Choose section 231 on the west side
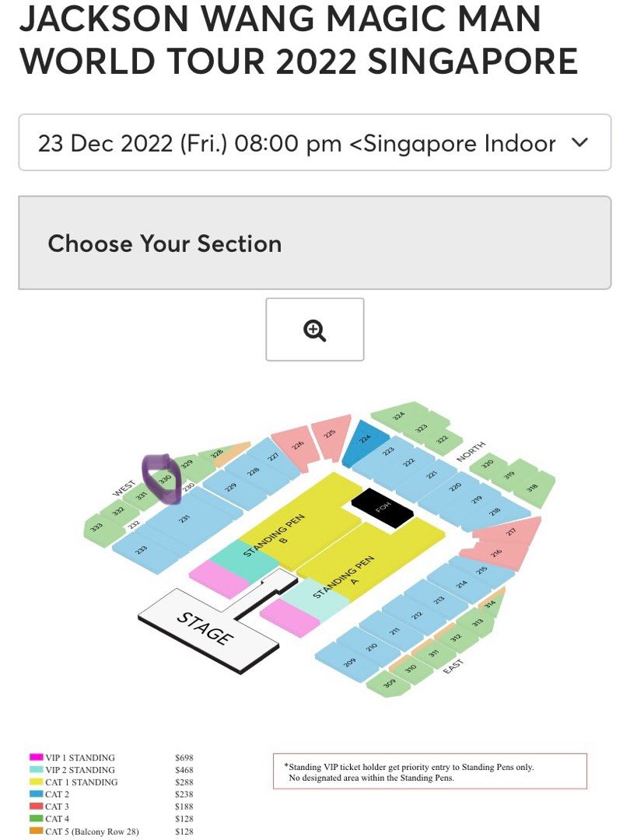The width and height of the screenshot is (630, 840). click(185, 519)
